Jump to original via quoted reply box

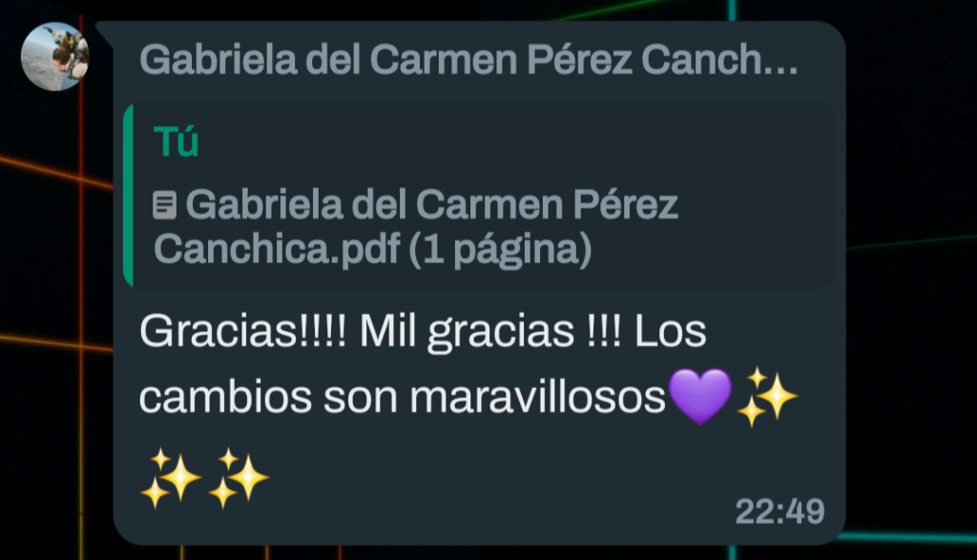[479, 196]
